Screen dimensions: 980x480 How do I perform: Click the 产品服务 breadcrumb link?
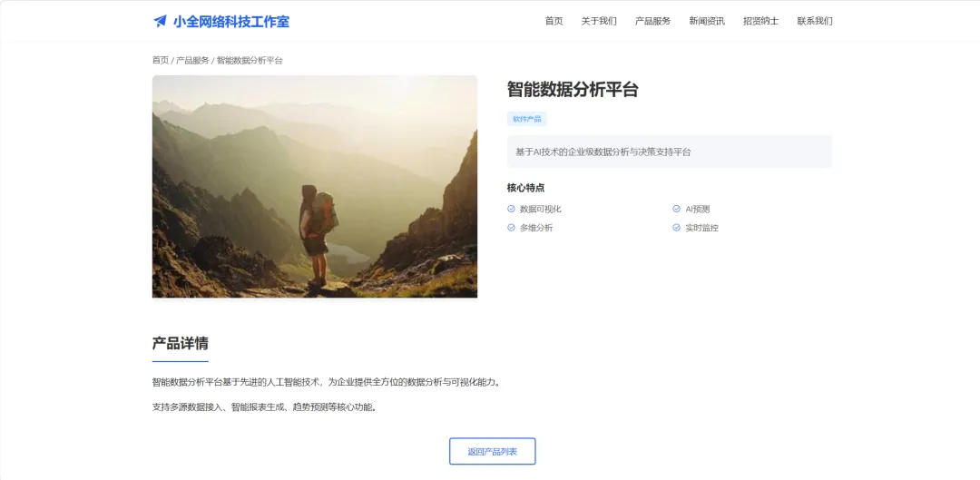click(192, 61)
